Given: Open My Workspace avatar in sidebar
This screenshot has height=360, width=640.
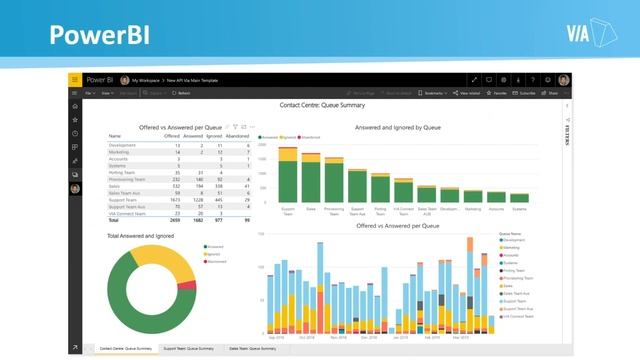Looking at the screenshot, I should (x=75, y=189).
